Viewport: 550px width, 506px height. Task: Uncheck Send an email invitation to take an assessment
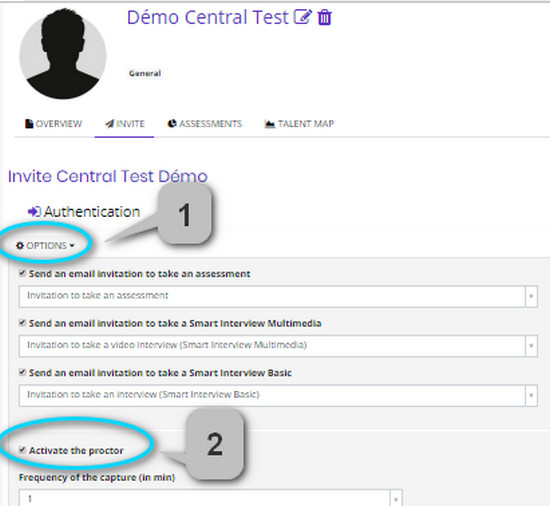[22, 273]
